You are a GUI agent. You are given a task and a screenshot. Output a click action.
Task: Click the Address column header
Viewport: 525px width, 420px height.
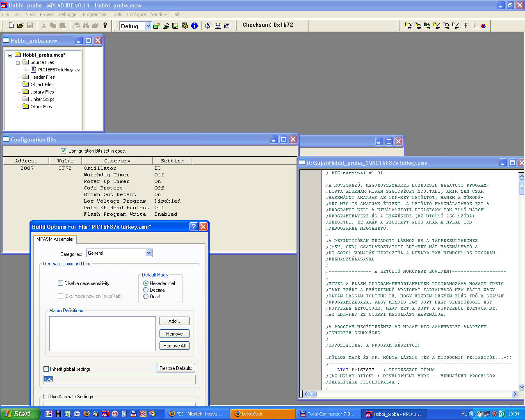pyautogui.click(x=26, y=161)
